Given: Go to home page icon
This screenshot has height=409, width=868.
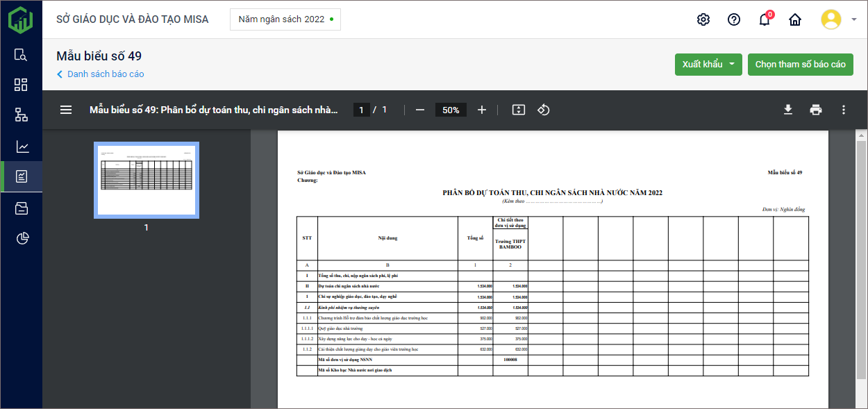Looking at the screenshot, I should point(795,19).
